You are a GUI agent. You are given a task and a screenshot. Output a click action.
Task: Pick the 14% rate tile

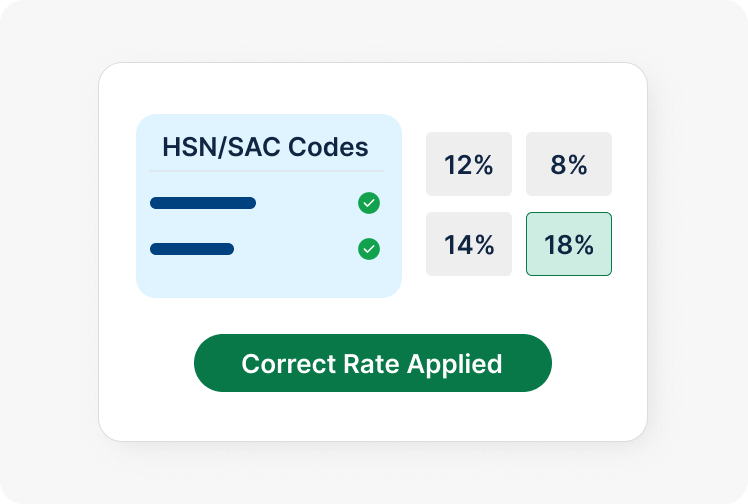pos(469,244)
